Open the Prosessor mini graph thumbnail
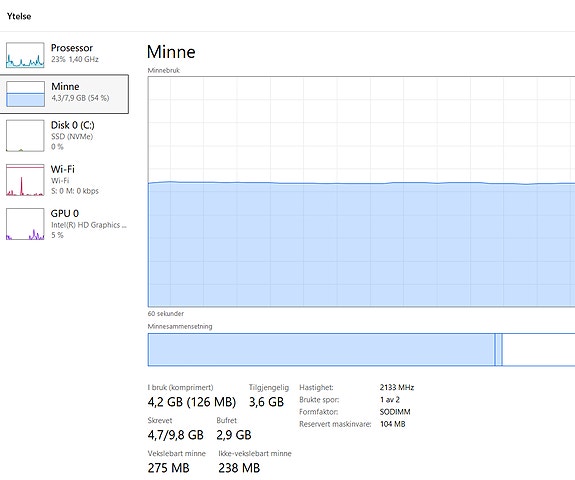This screenshot has width=575, height=480. pyautogui.click(x=25, y=55)
